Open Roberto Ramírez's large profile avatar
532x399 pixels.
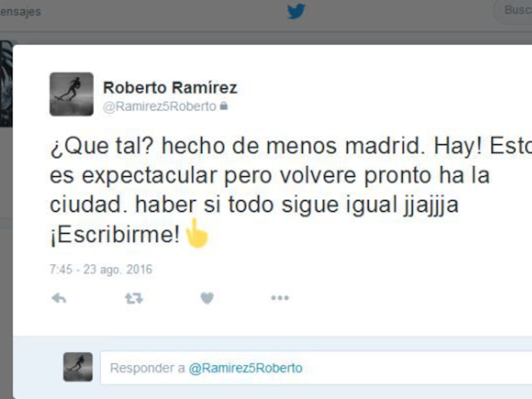pos(71,94)
